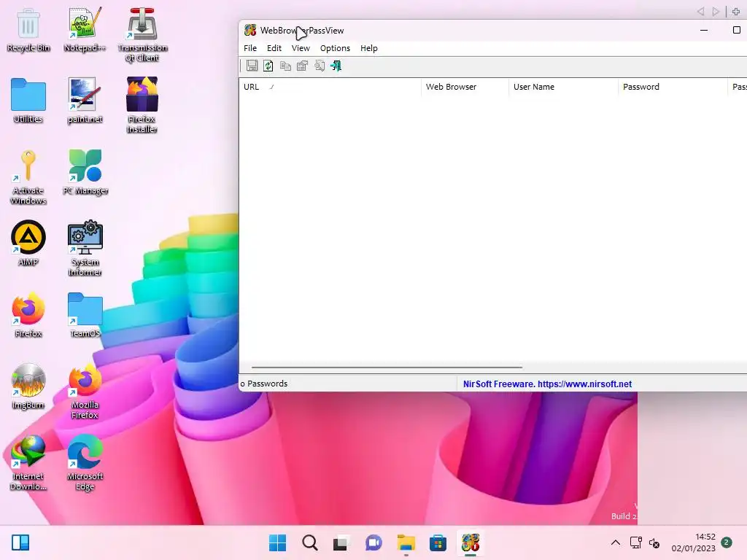
Task: Minimize the WebBrowserPassView window
Action: click(x=704, y=30)
